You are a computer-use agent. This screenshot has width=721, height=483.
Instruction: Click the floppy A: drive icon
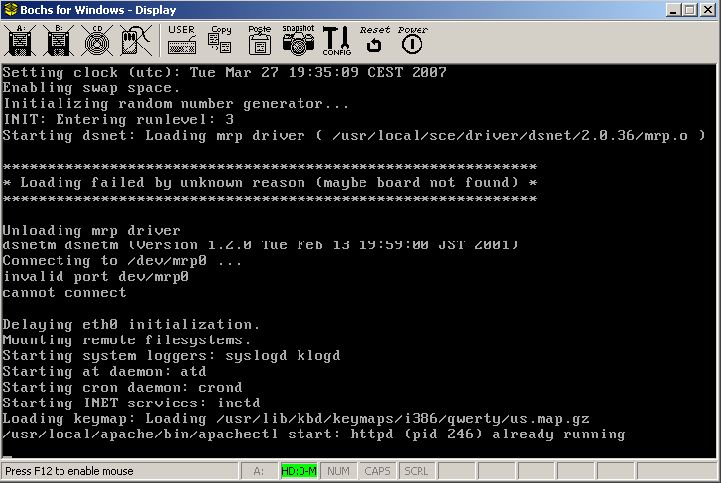click(20, 41)
